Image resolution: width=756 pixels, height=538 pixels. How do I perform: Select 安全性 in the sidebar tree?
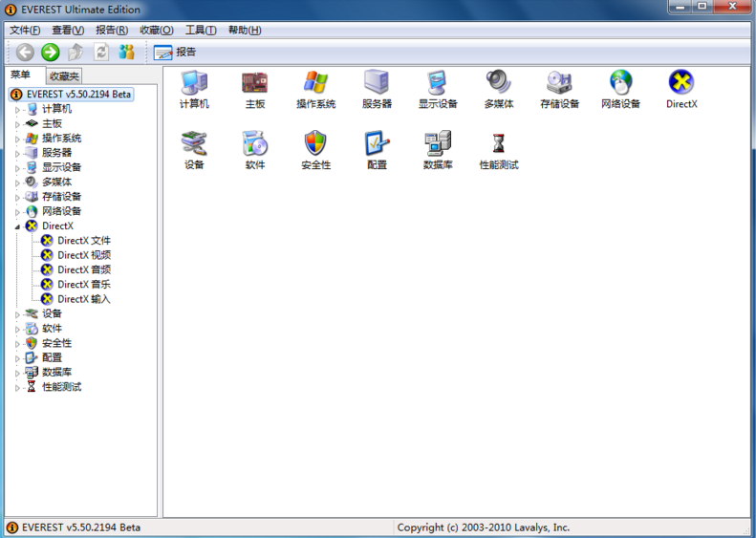click(x=56, y=343)
